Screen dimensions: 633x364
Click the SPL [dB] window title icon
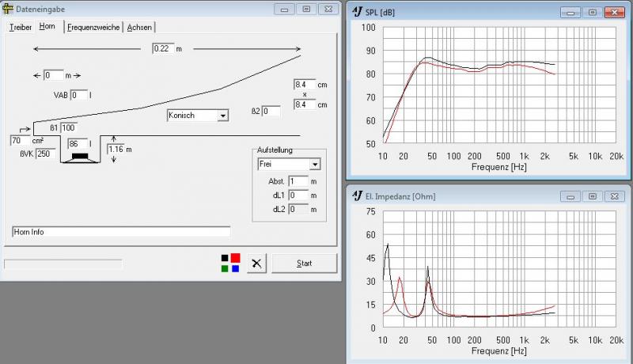358,12
